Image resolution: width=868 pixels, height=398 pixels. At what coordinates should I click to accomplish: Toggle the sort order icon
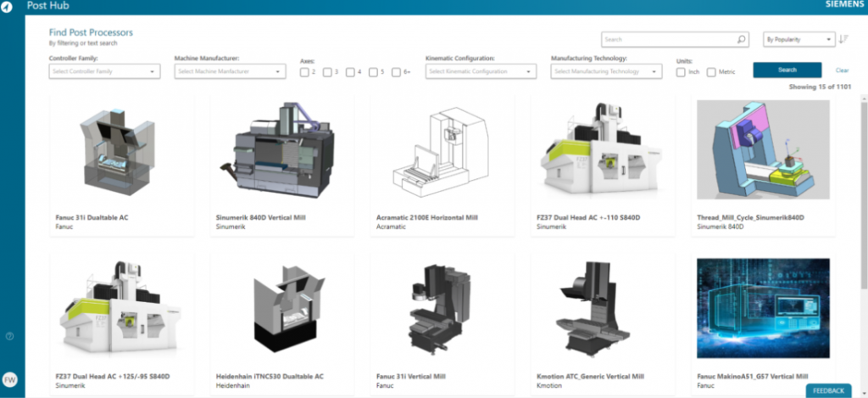(x=843, y=39)
